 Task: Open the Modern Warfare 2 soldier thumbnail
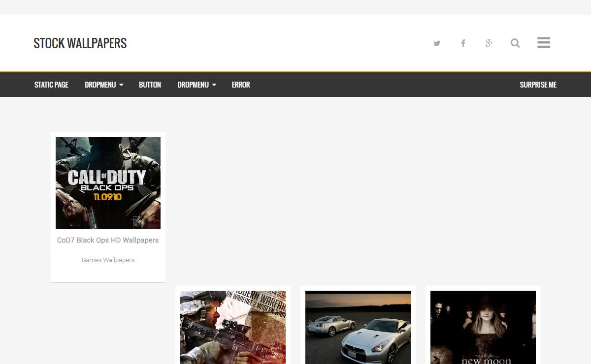pos(233,327)
